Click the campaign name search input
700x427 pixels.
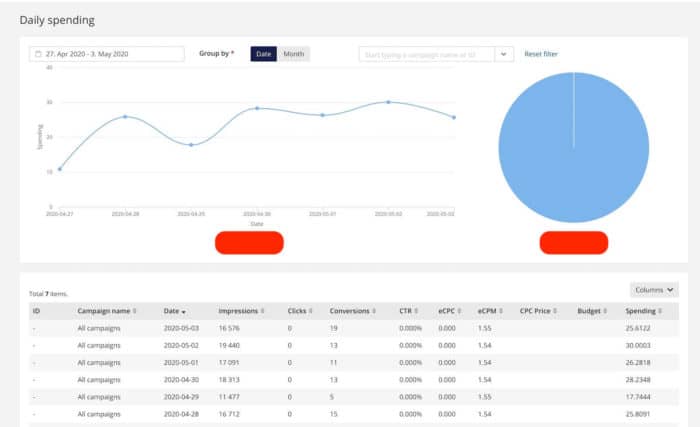pyautogui.click(x=426, y=54)
